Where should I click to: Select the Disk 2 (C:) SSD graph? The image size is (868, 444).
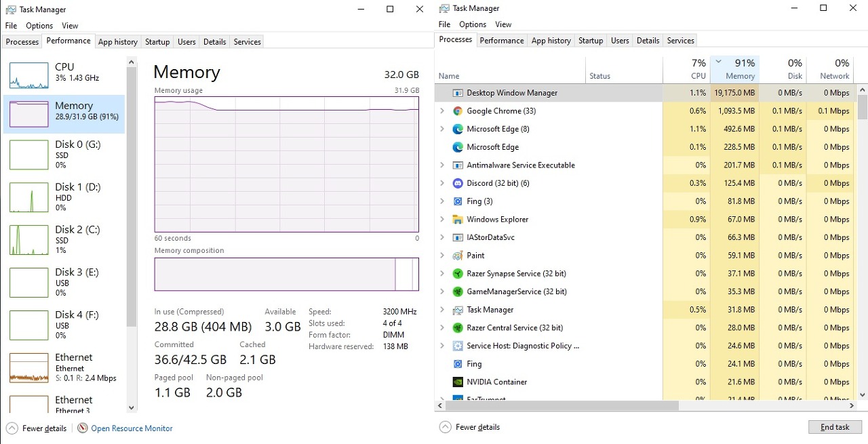tap(28, 241)
